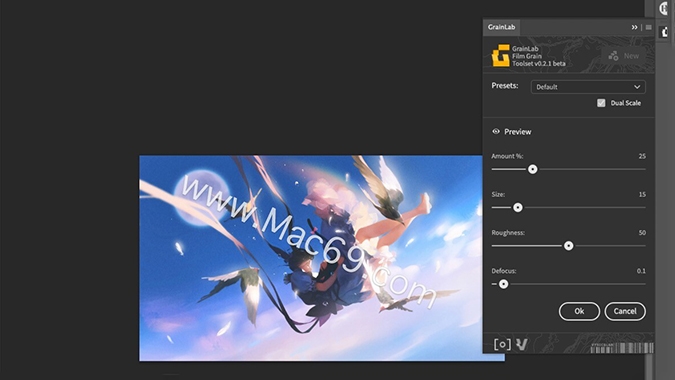
Task: Click the Size value 15
Action: 642,195
